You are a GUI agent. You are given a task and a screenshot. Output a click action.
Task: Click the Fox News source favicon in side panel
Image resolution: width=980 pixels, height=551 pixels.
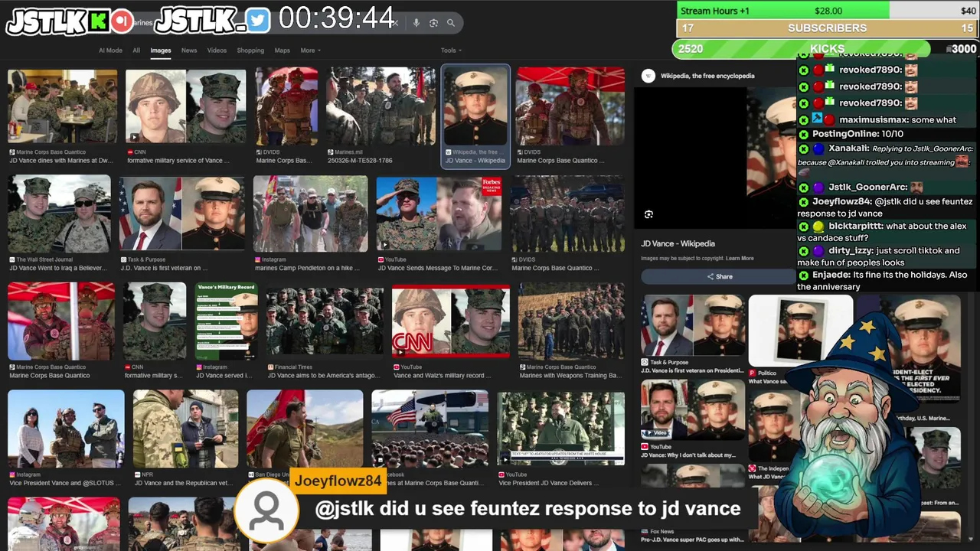point(645,531)
